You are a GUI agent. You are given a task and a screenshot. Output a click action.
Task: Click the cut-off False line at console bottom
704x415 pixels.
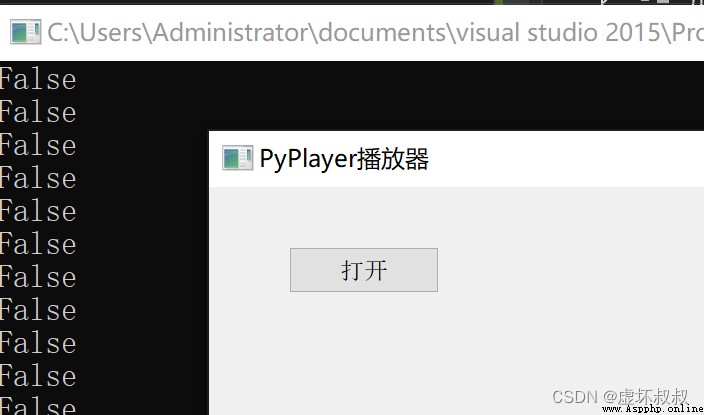pos(38,406)
